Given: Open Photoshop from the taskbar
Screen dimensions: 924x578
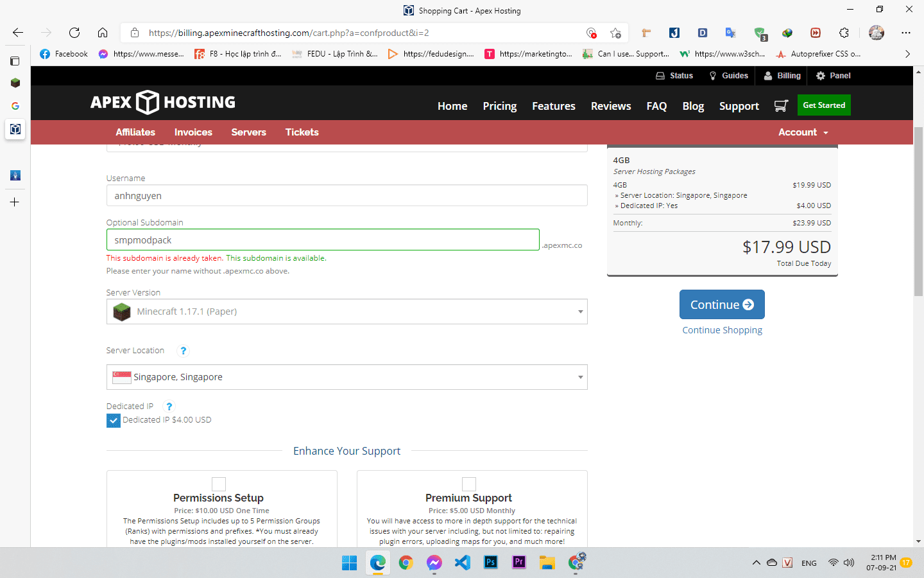Looking at the screenshot, I should pyautogui.click(x=491, y=563).
